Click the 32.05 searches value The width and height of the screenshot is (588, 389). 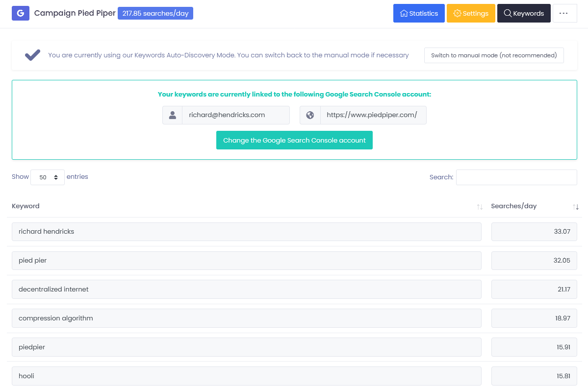tap(534, 261)
